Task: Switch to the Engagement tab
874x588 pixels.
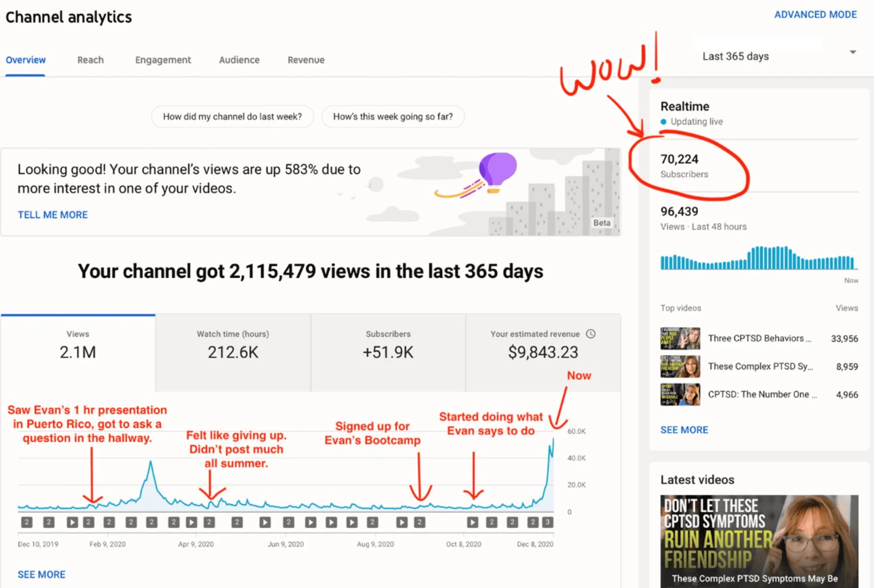Action: pyautogui.click(x=163, y=60)
